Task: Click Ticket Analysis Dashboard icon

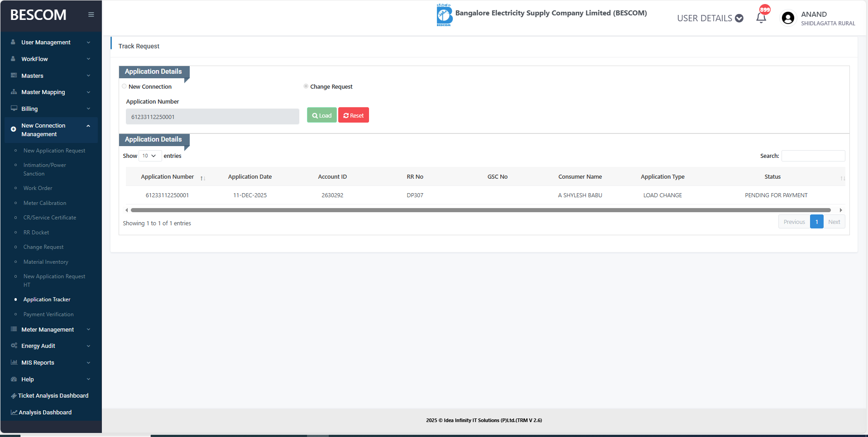Action: pos(14,396)
